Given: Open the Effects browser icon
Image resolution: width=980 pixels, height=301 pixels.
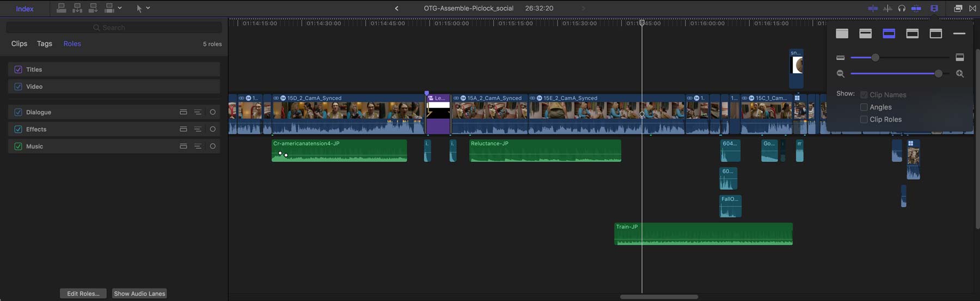Looking at the screenshot, I should coord(958,8).
